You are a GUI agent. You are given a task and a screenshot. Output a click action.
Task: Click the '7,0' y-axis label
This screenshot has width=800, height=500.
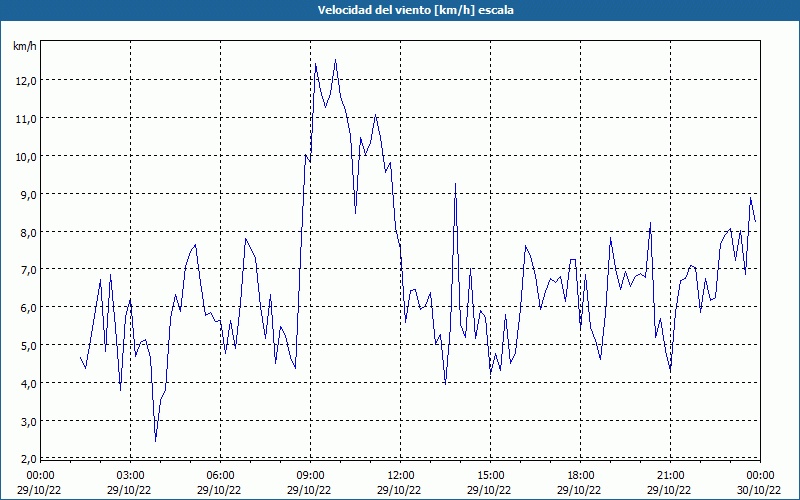tap(27, 270)
